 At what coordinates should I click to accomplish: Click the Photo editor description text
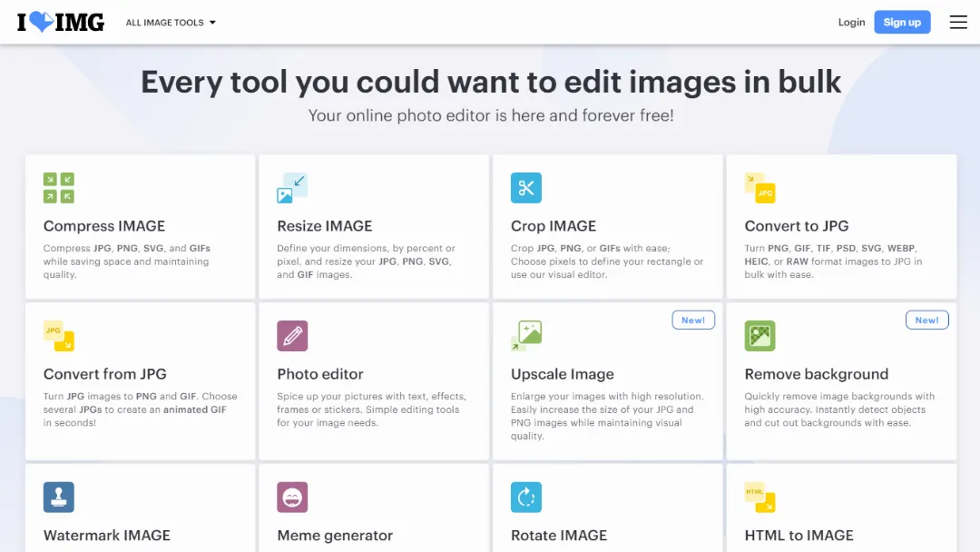371,409
